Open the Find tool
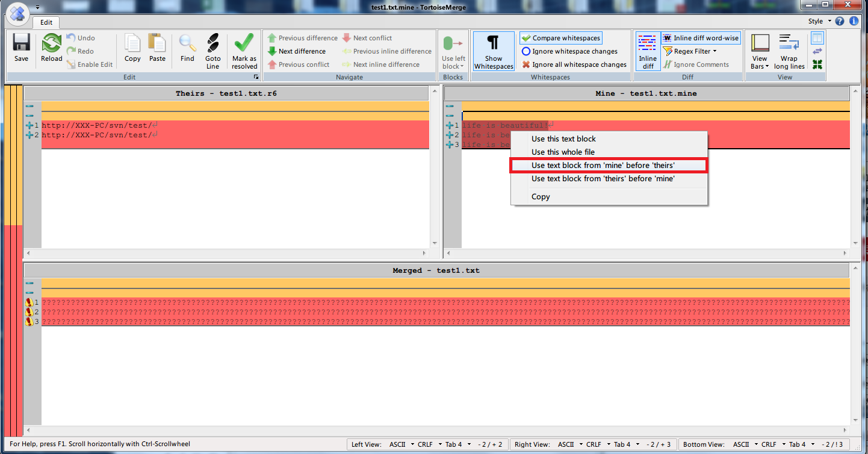 [187, 48]
